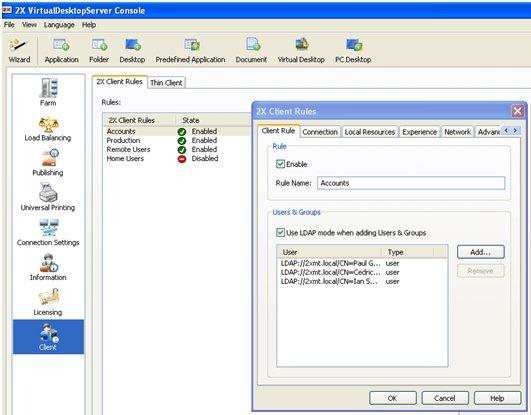Click the 2X logo in title bar
The height and width of the screenshot is (415, 531).
(x=7, y=10)
